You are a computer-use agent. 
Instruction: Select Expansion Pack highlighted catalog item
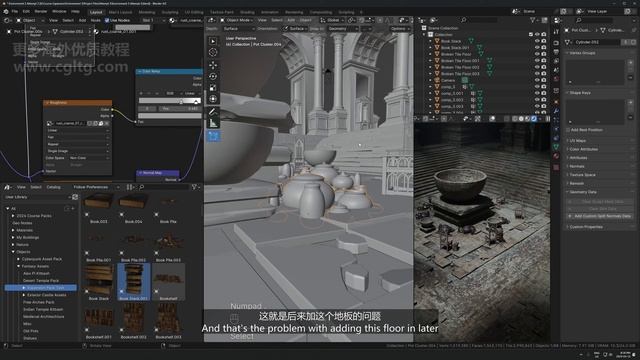click(40, 288)
